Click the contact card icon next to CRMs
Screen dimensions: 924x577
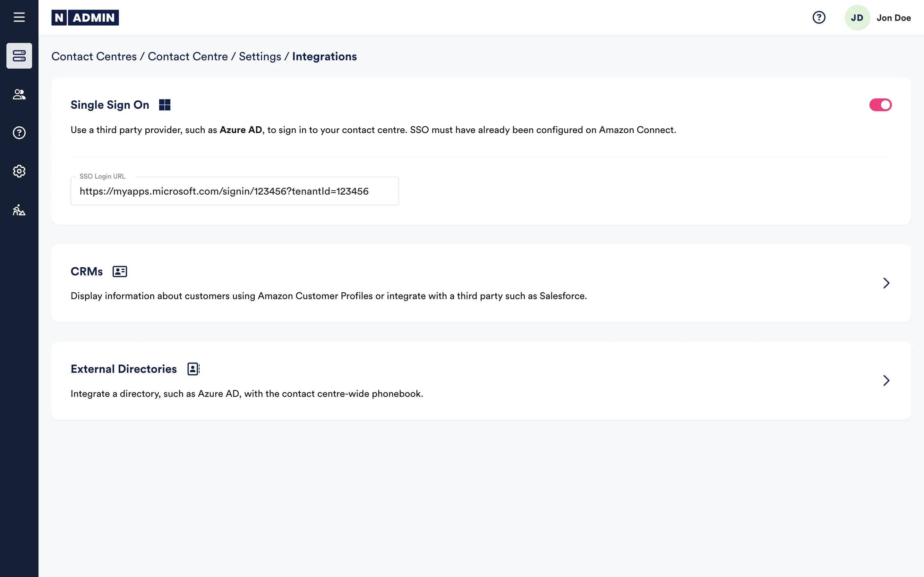tap(119, 271)
